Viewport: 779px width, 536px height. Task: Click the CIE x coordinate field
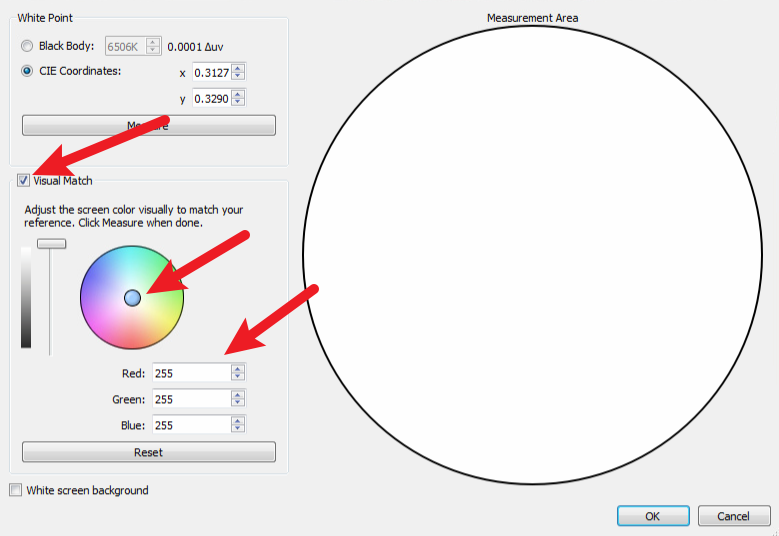pyautogui.click(x=210, y=72)
